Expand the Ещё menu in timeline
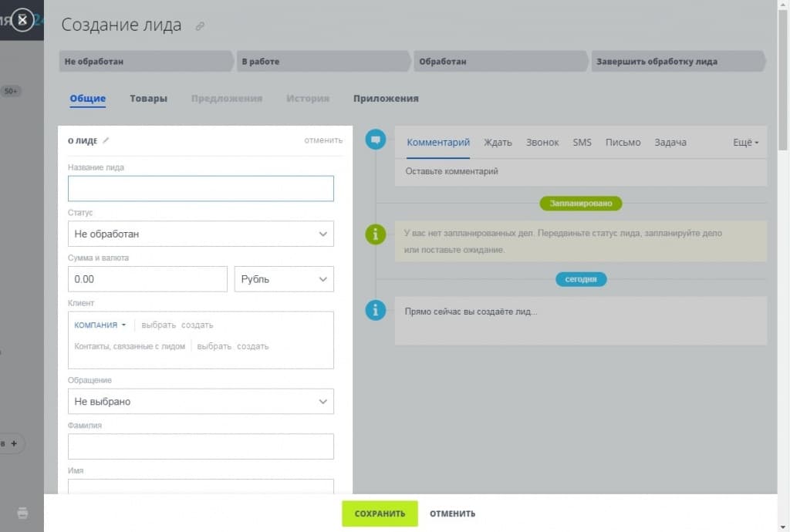This screenshot has height=532, width=790. click(x=745, y=143)
